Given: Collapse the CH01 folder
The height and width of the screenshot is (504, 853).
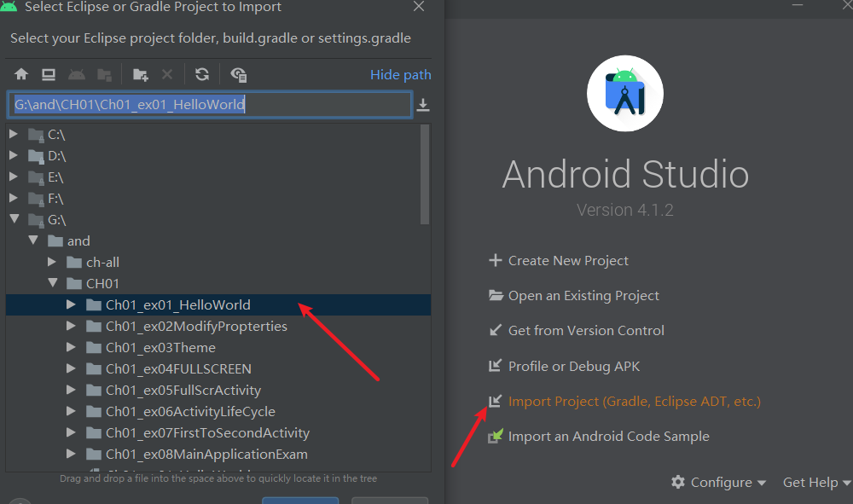Looking at the screenshot, I should (53, 283).
